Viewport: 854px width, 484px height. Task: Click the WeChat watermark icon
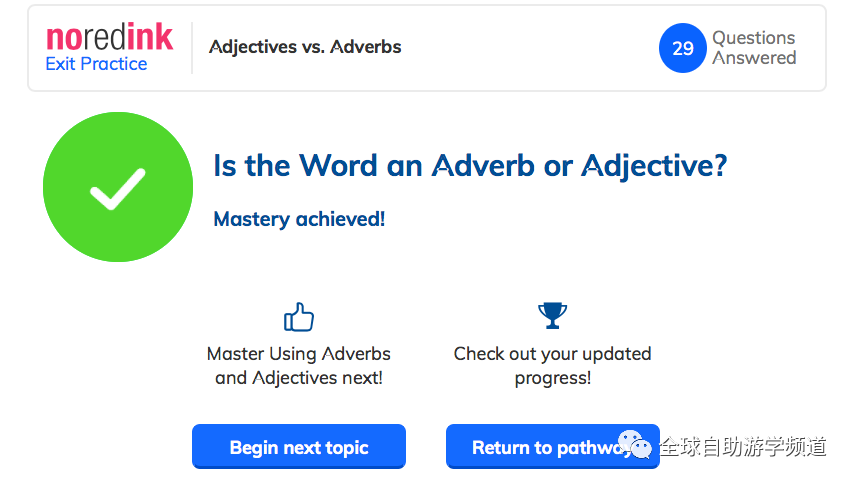pos(635,445)
